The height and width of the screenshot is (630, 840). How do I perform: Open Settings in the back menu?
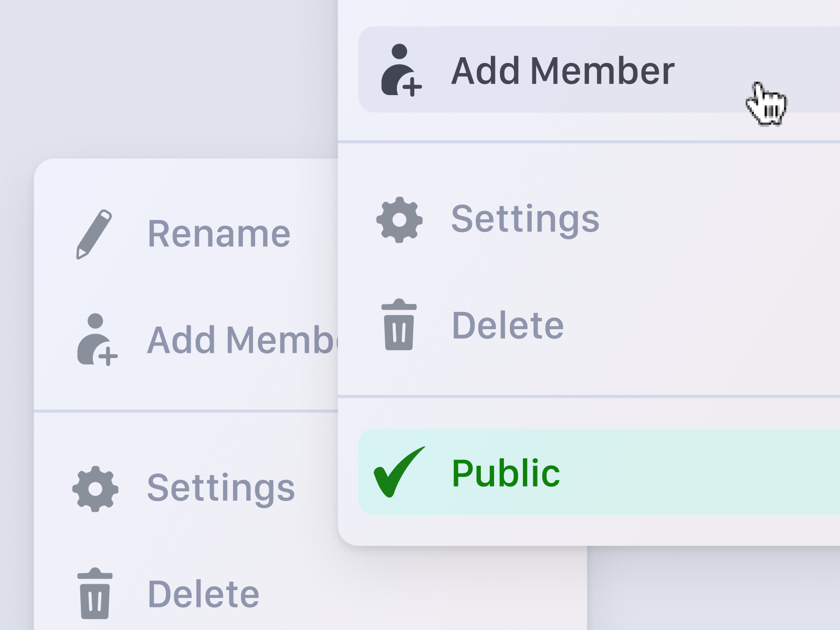pos(220,488)
